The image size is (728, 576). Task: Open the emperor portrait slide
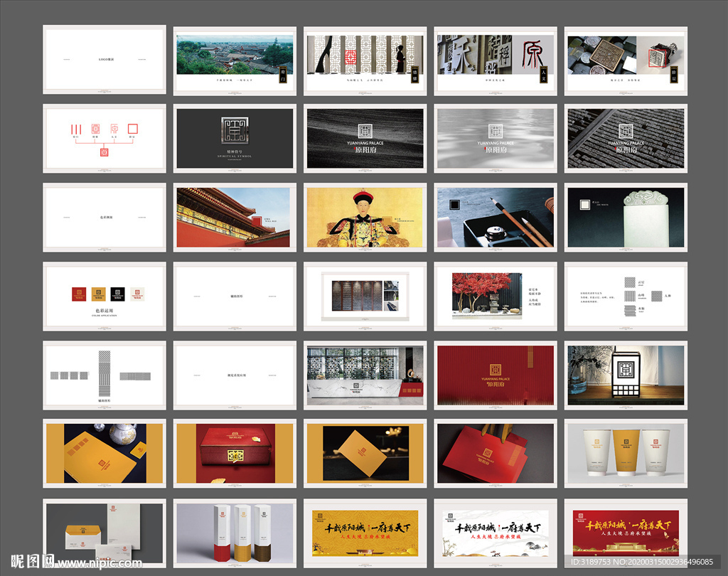tap(365, 217)
